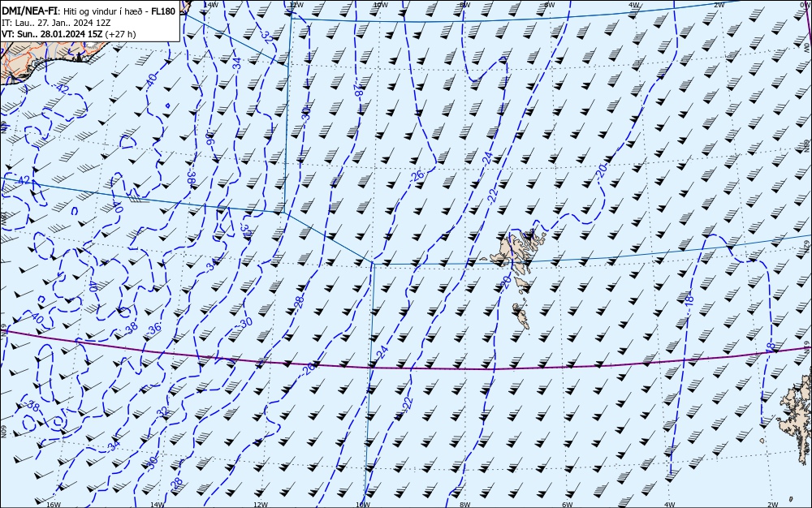This screenshot has width=812, height=508.
Task: Click the DMI/NEA-FI heading text
Action: tap(30, 11)
